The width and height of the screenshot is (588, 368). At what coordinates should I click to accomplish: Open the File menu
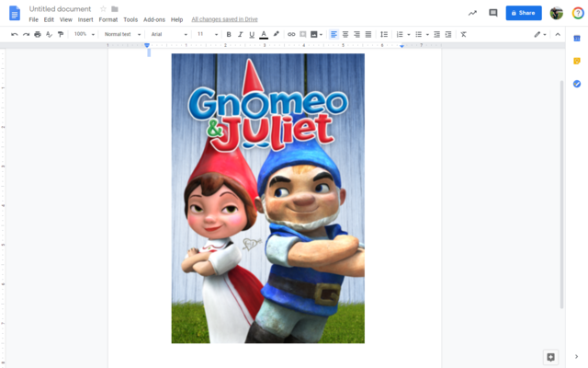click(x=33, y=19)
